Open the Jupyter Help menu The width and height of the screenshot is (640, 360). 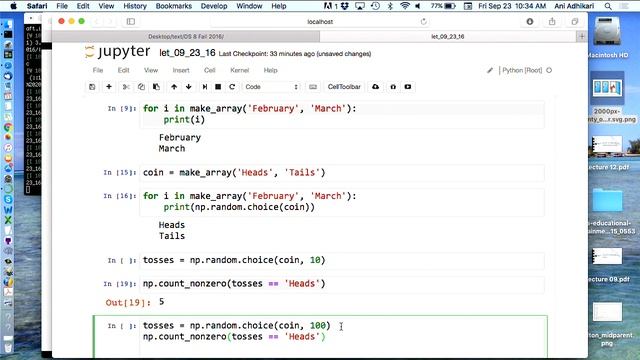270,70
